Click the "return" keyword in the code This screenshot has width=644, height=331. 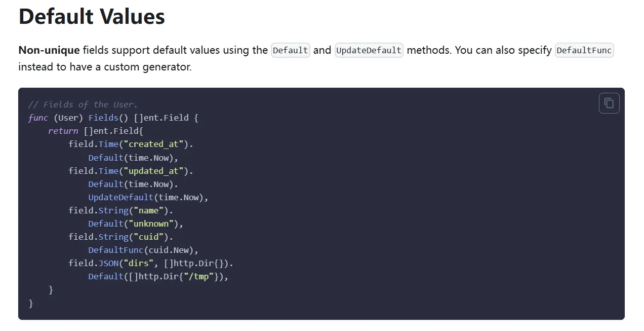tap(63, 131)
